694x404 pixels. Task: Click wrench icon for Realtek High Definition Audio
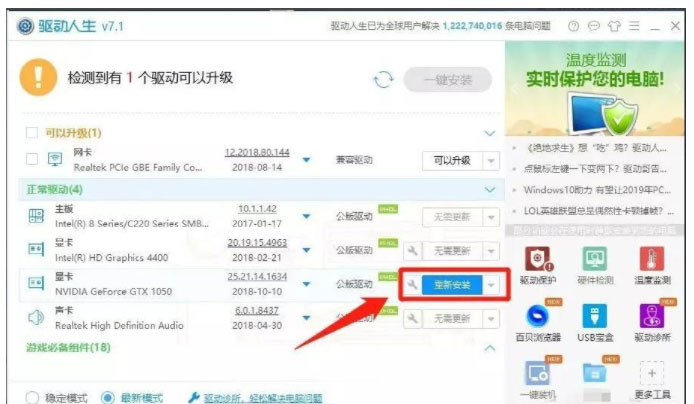[412, 319]
